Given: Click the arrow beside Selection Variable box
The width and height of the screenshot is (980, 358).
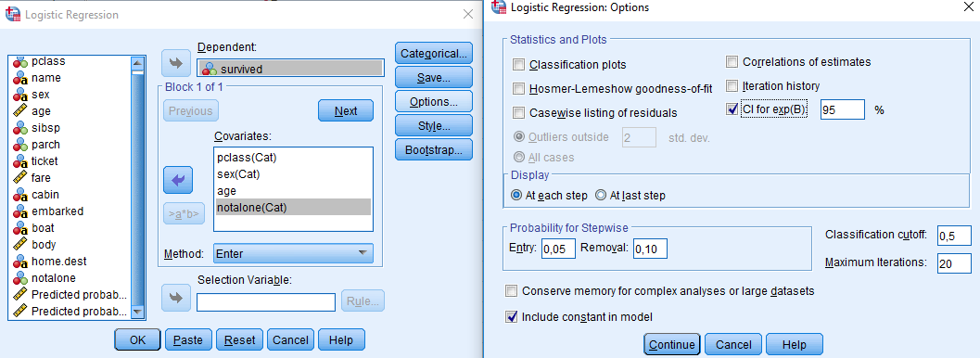Looking at the screenshot, I should (175, 298).
